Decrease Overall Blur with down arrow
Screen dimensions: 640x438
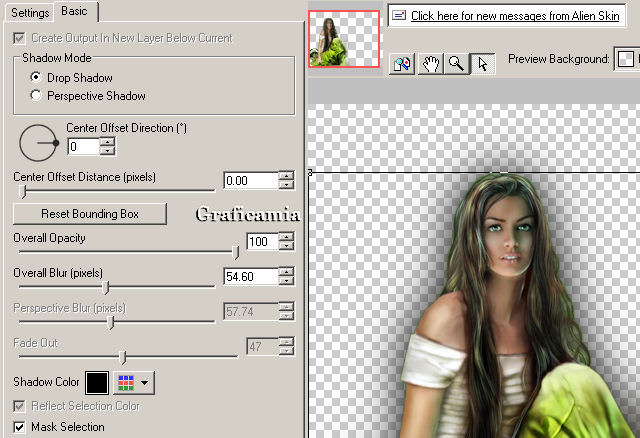[x=286, y=281]
